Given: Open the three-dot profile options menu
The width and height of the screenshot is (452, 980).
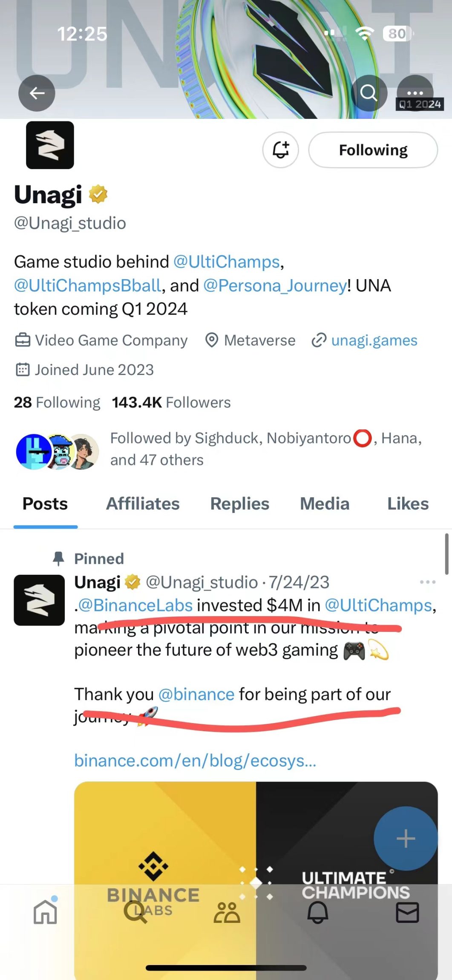Looking at the screenshot, I should 415,92.
